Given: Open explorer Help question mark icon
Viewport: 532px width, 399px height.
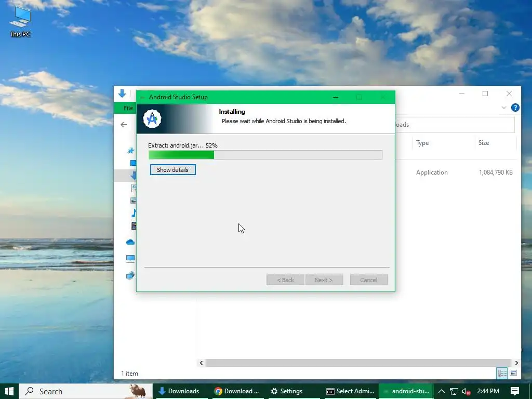Looking at the screenshot, I should 515,108.
